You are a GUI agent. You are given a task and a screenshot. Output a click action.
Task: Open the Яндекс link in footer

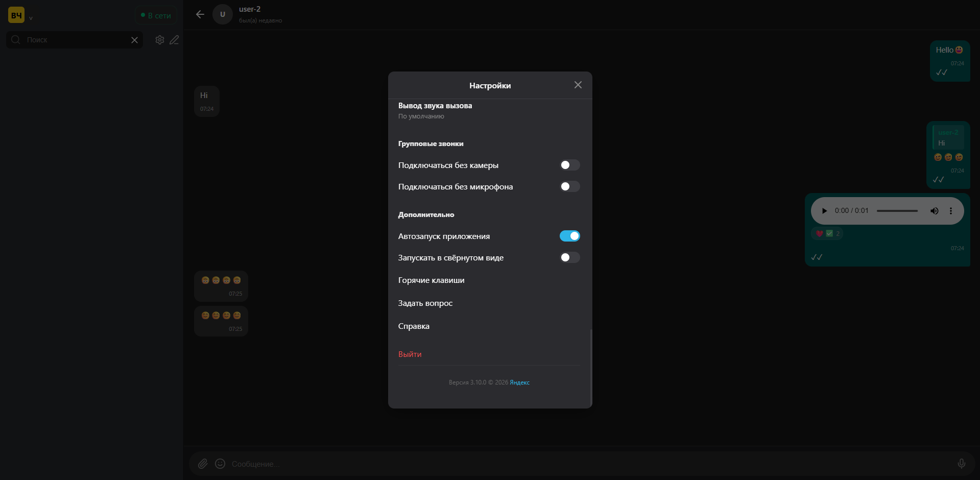point(519,382)
